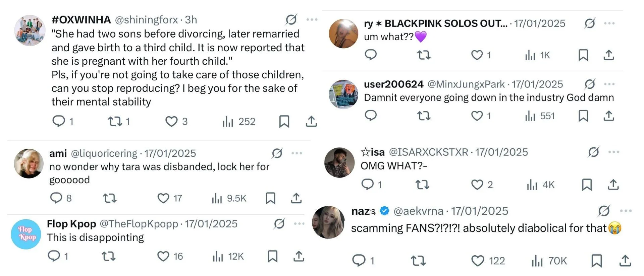The height and width of the screenshot is (276, 644).
Task: Toggle like on naz's tweet with 122 likes
Action: click(478, 261)
